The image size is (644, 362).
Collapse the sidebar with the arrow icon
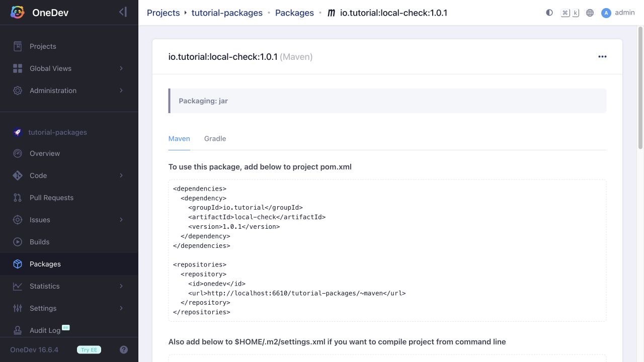pyautogui.click(x=123, y=12)
